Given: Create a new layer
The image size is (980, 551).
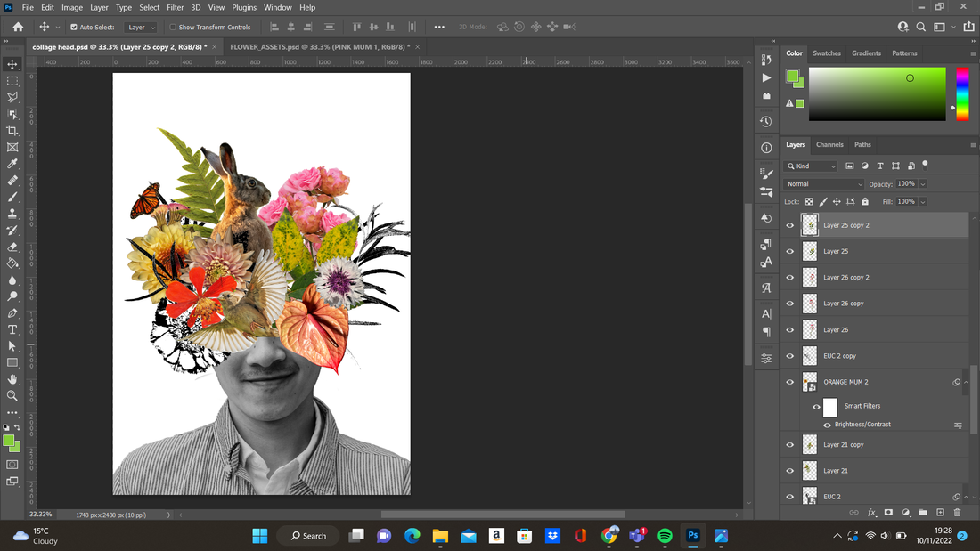Looking at the screenshot, I should (940, 512).
